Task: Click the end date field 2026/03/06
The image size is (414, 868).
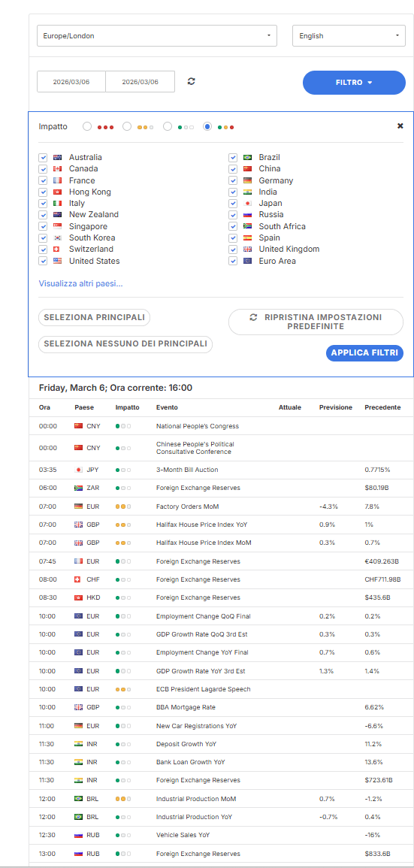Action: [x=140, y=81]
